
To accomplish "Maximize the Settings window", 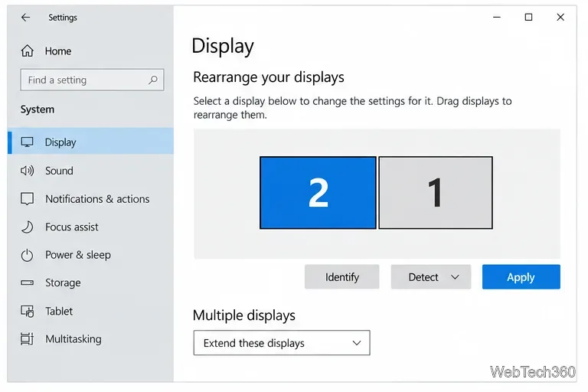I will (528, 18).
